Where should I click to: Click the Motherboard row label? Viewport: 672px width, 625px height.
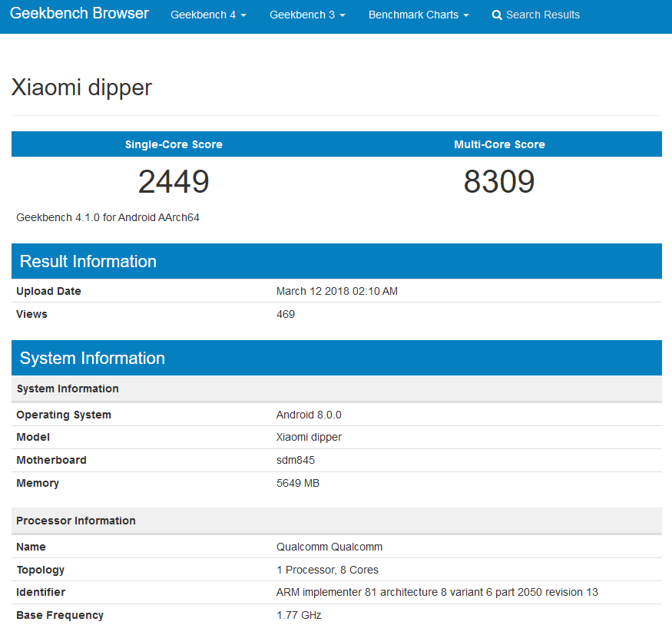pos(51,461)
